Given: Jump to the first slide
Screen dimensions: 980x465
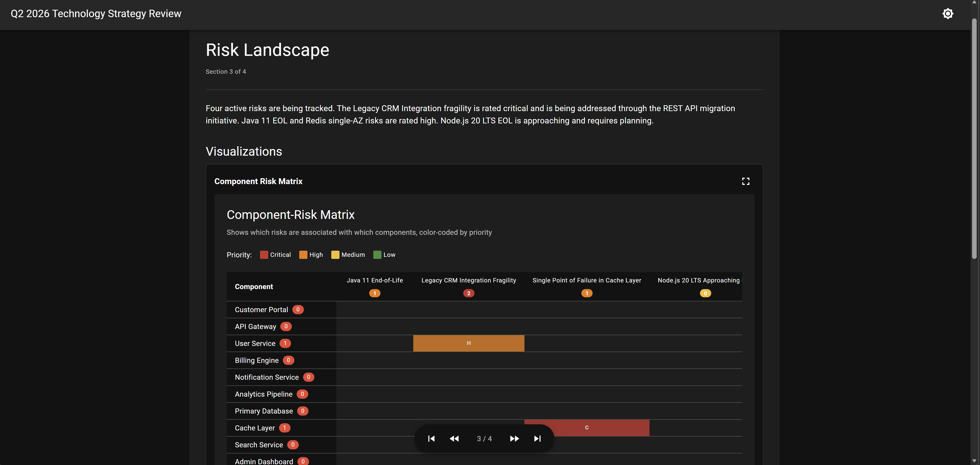Looking at the screenshot, I should (431, 438).
